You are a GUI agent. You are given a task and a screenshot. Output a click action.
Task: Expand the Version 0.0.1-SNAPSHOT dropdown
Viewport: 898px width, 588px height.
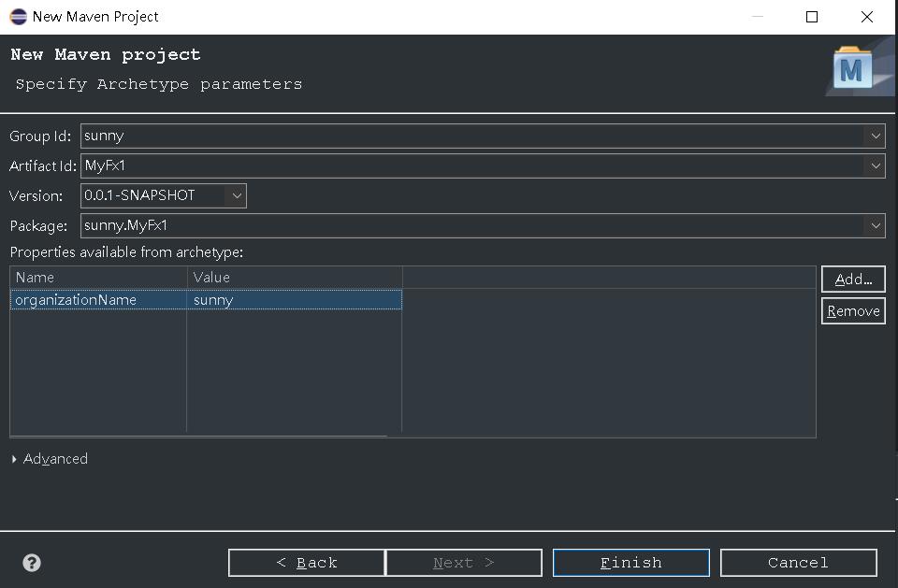click(237, 195)
